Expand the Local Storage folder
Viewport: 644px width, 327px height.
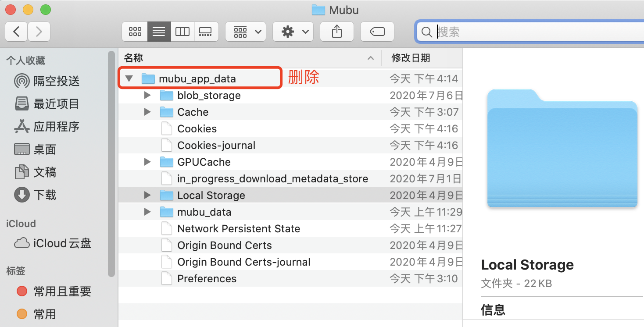coord(147,195)
